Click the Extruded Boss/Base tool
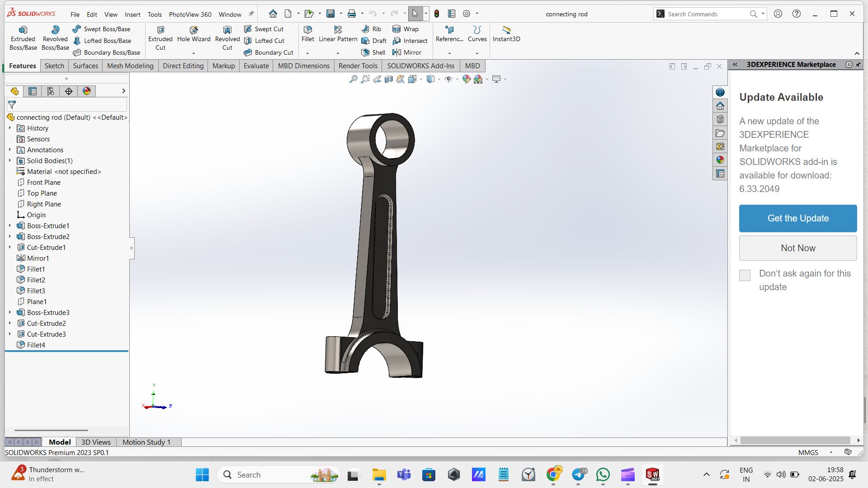 pyautogui.click(x=23, y=38)
